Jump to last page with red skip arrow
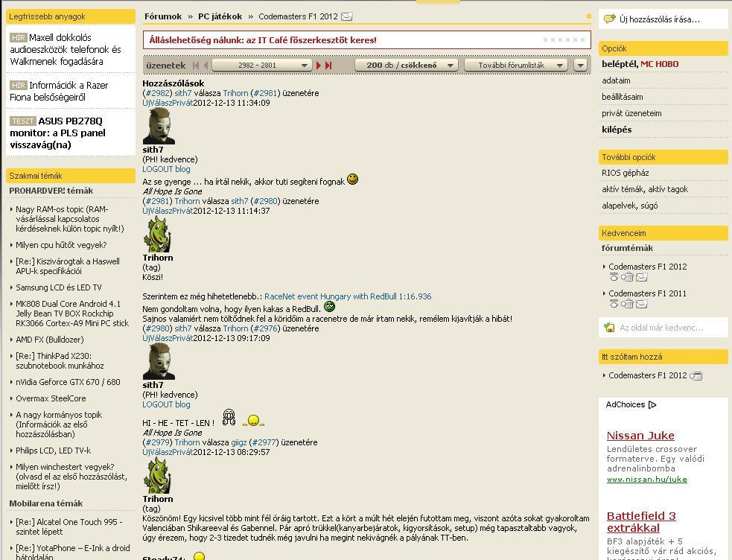This screenshot has width=732, height=560. (x=328, y=66)
